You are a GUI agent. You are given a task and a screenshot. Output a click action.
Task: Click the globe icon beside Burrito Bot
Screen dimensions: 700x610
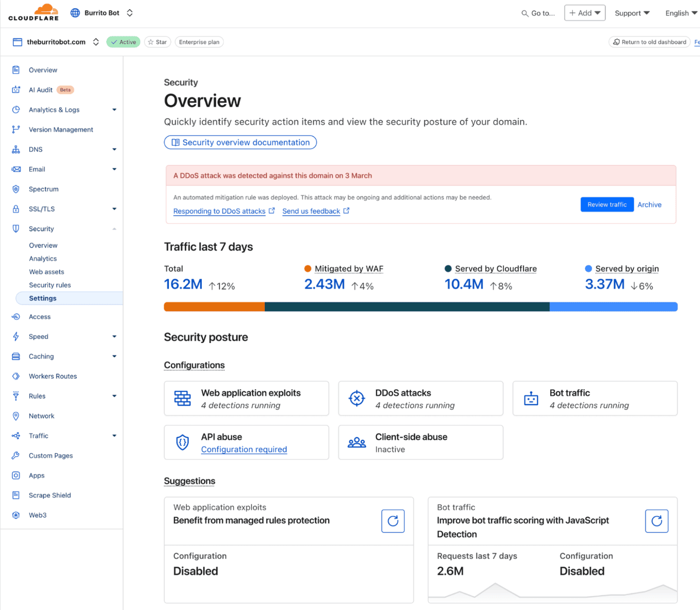[x=75, y=13]
